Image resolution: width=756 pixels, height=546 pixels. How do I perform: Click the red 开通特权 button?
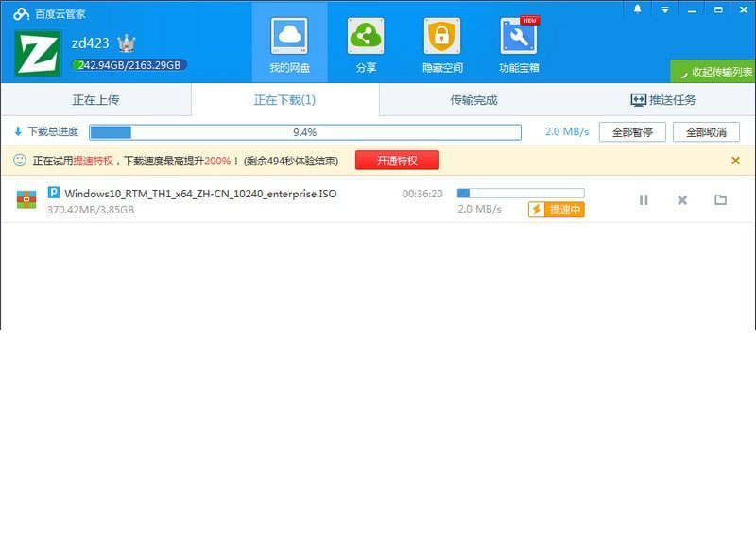(x=397, y=161)
